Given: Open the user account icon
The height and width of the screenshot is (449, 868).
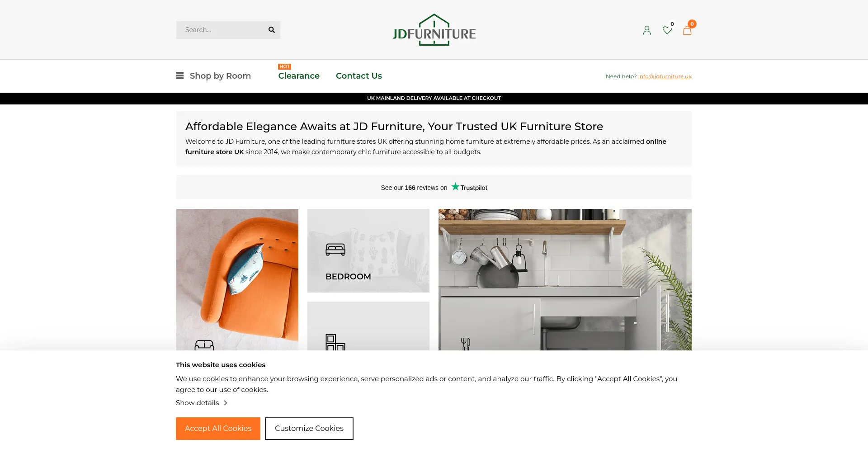Looking at the screenshot, I should (x=647, y=30).
